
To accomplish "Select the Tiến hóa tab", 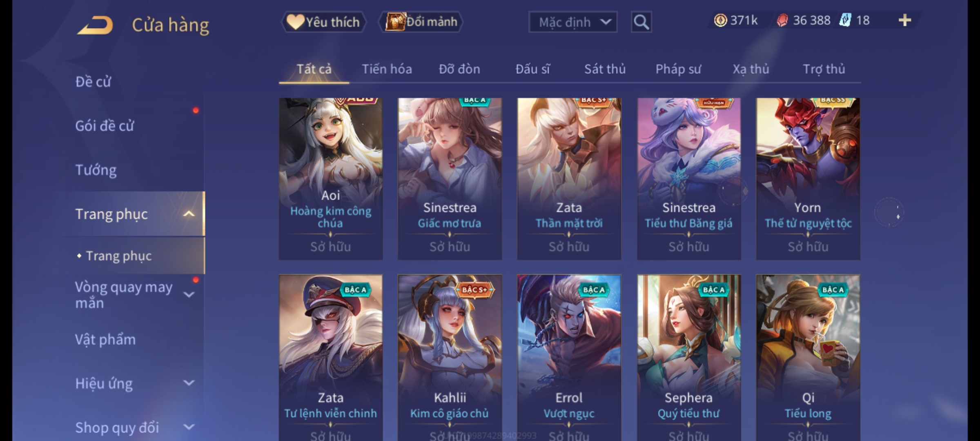I will click(x=387, y=69).
